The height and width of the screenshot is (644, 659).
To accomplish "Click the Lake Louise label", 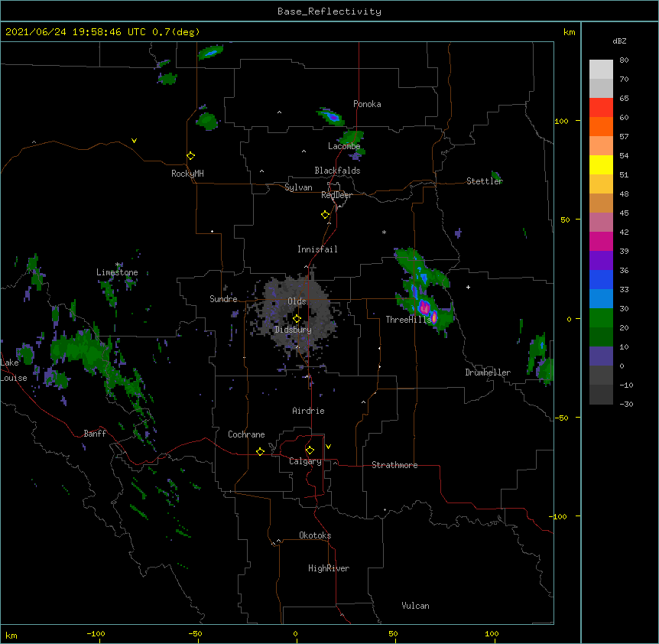I will pos(12,370).
